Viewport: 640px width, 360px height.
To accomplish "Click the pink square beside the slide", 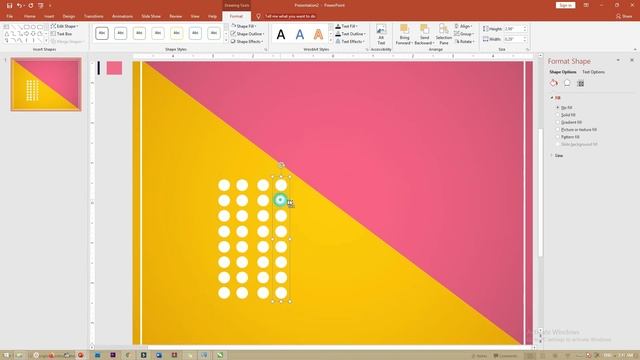I will (114, 68).
